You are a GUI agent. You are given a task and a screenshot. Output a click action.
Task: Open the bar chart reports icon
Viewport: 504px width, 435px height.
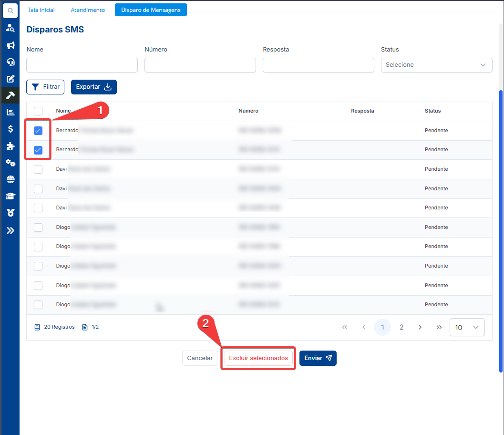pos(10,112)
